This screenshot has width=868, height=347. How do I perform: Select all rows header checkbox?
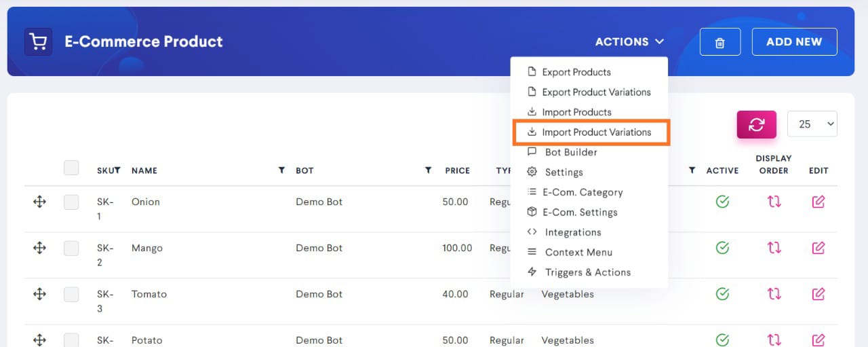click(71, 168)
